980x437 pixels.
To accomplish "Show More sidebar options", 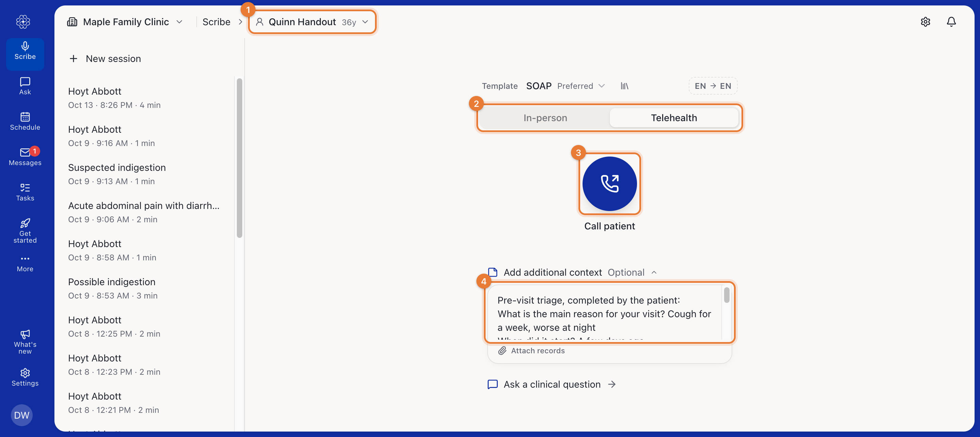I will coord(25,264).
